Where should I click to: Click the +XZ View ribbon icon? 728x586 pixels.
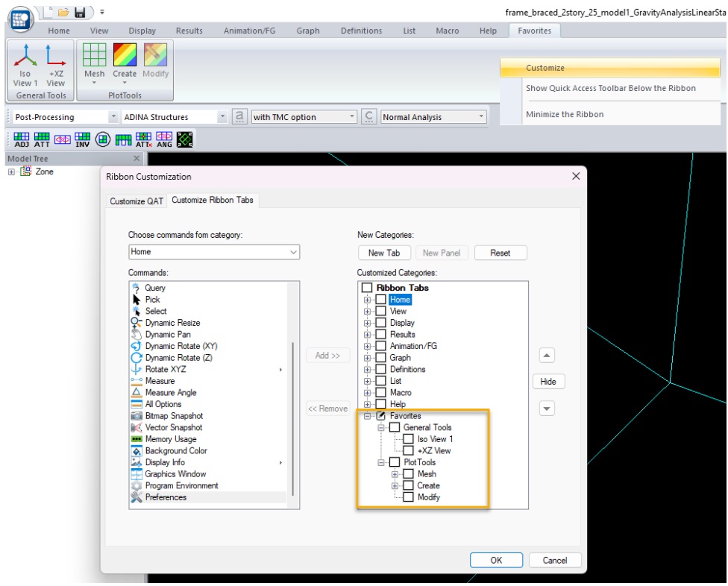coord(56,57)
